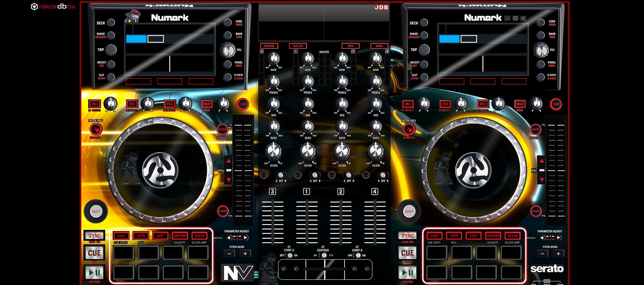The image size is (644, 285).
Task: Click the DECK button on the left display
Action: point(111,23)
